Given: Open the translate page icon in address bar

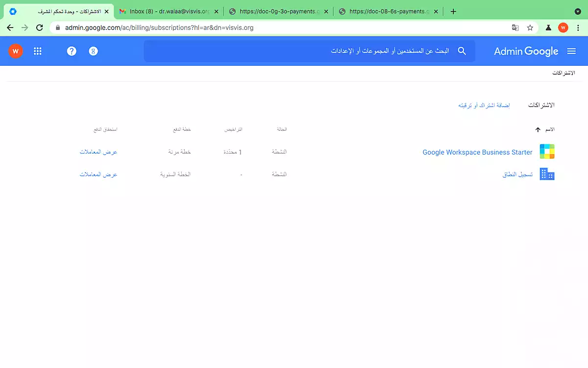Looking at the screenshot, I should [515, 27].
